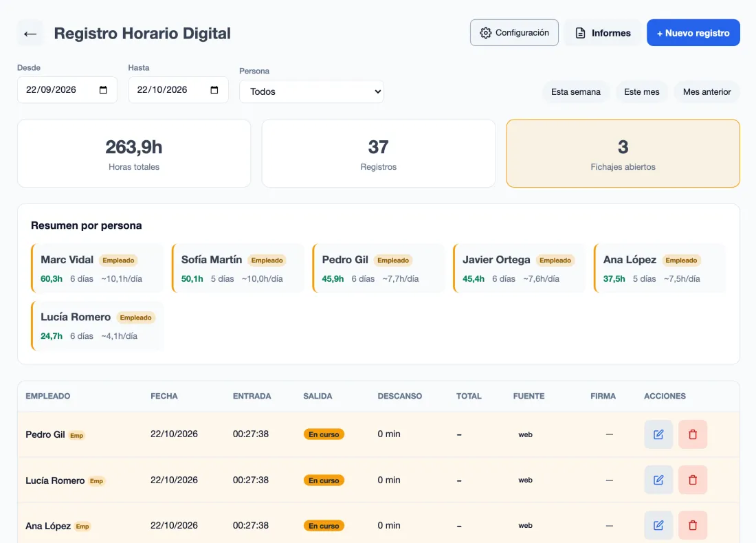Screen dimensions: 756x543
Task: Click the FUENTE column header
Action: coord(529,396)
